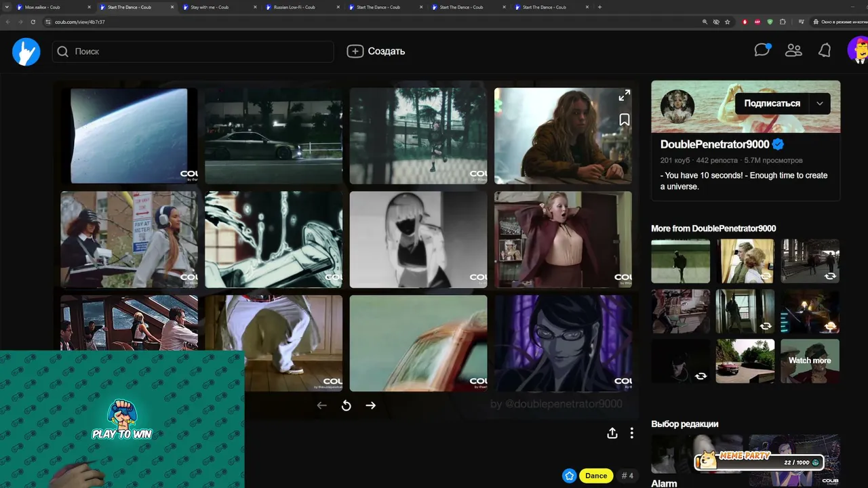Go back in the browser
Image resolution: width=868 pixels, height=488 pixels.
[8, 22]
